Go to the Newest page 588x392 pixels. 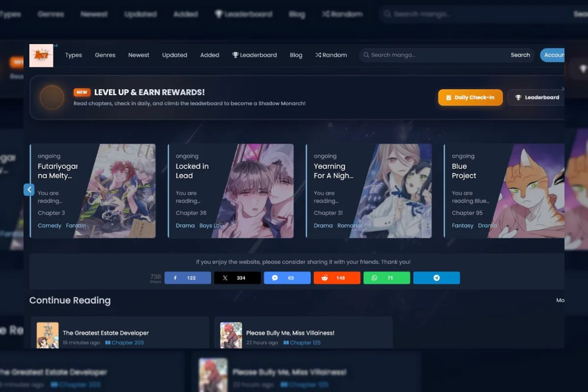click(139, 55)
